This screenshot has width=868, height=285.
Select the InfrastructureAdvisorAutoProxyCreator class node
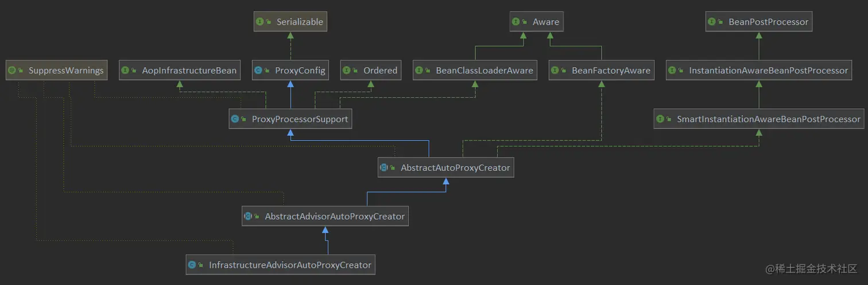pos(281,265)
